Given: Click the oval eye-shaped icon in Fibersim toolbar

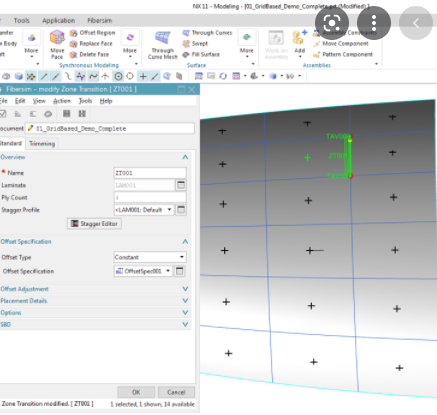Looking at the screenshot, I should [48, 114].
